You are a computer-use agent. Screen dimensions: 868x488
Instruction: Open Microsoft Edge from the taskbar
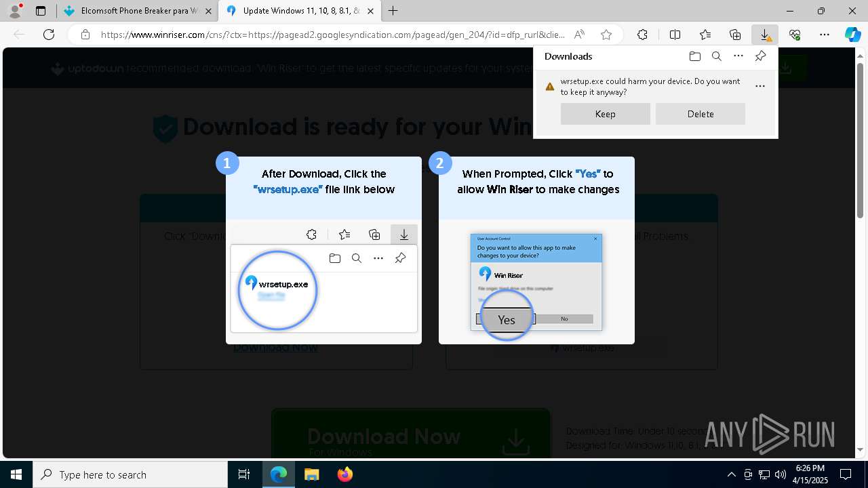point(279,474)
